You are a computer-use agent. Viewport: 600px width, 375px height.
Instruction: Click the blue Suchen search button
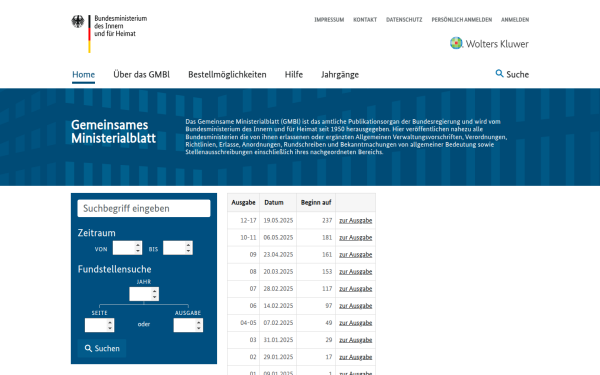tap(102, 348)
